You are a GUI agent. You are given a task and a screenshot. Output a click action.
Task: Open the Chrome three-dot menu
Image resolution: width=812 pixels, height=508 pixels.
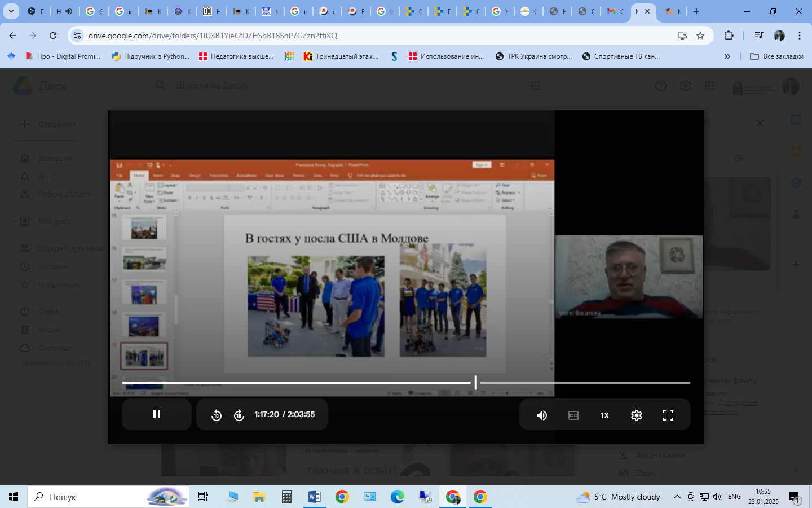tap(799, 36)
